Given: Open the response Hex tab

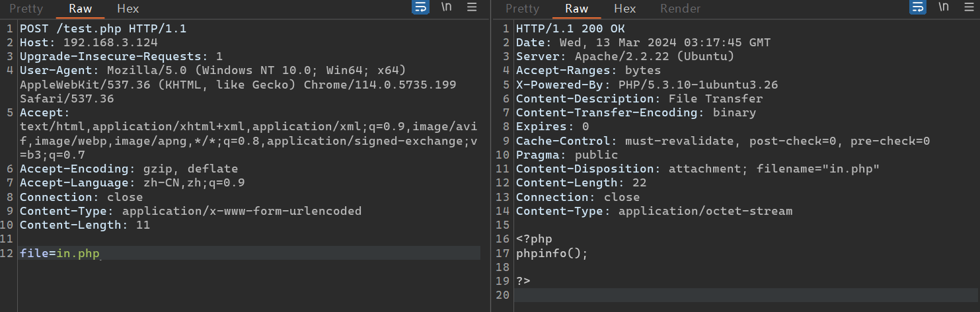Looking at the screenshot, I should coord(624,9).
